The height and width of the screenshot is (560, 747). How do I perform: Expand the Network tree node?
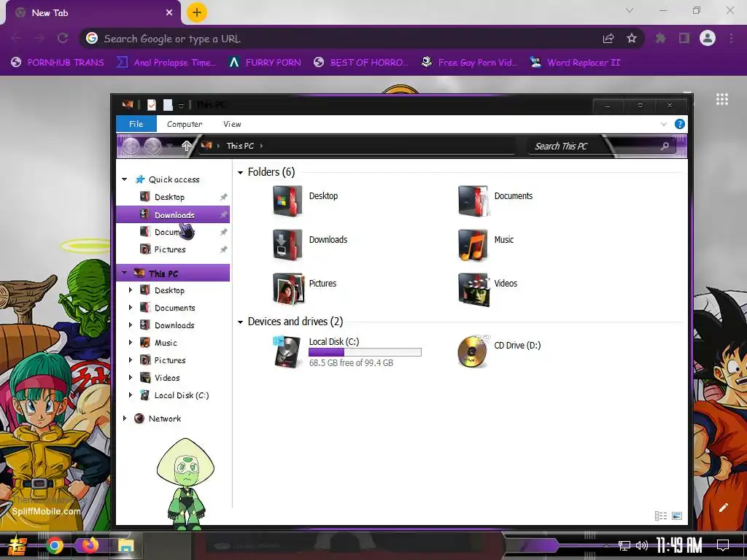(124, 418)
